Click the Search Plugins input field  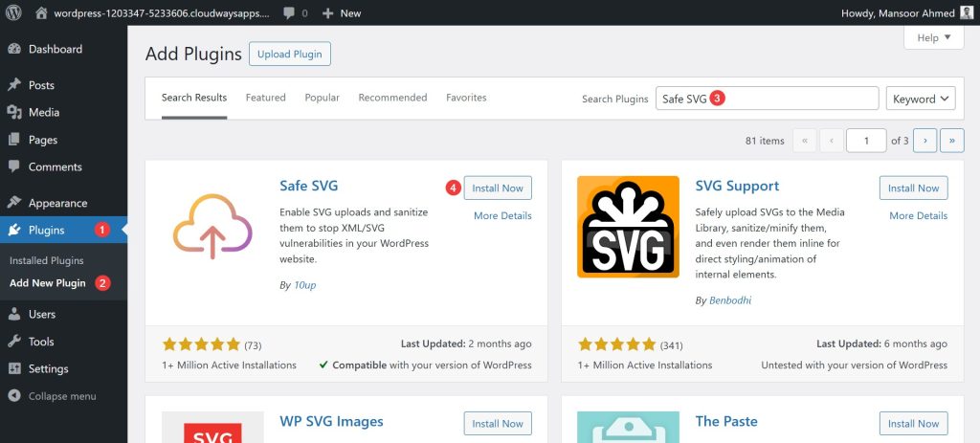click(x=767, y=99)
